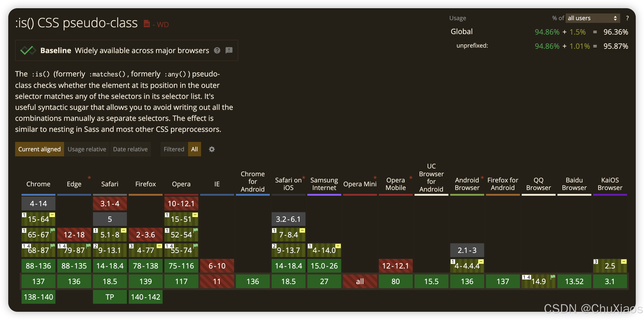Click the usage help question mark
This screenshot has width=644, height=320.
coord(627,18)
